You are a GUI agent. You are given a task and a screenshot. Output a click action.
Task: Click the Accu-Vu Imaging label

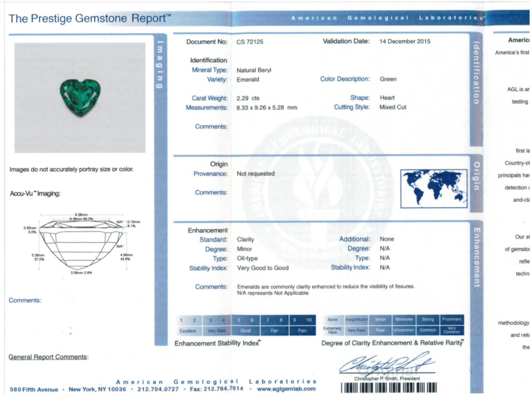point(35,194)
